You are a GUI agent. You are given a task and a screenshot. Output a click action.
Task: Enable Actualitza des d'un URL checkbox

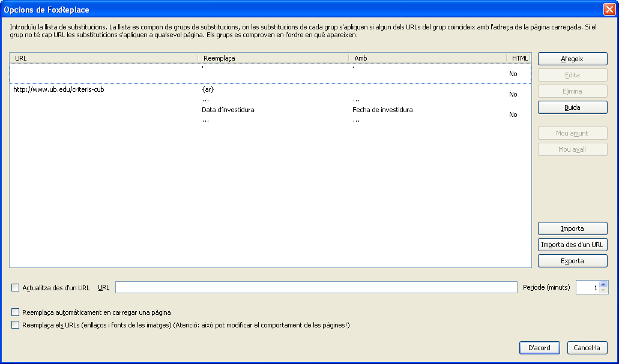(x=16, y=288)
